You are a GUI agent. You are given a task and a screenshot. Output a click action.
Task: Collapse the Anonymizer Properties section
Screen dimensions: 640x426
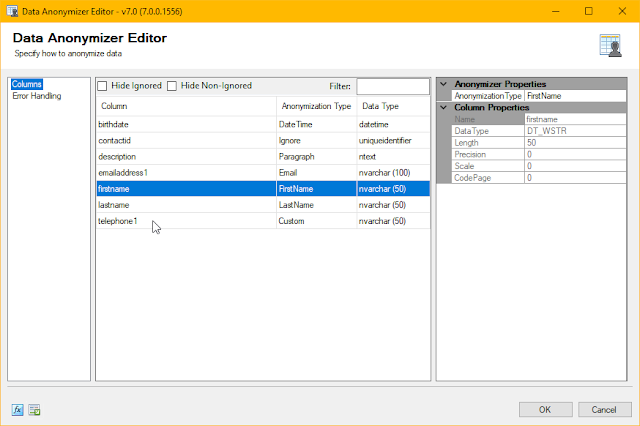[x=444, y=84]
